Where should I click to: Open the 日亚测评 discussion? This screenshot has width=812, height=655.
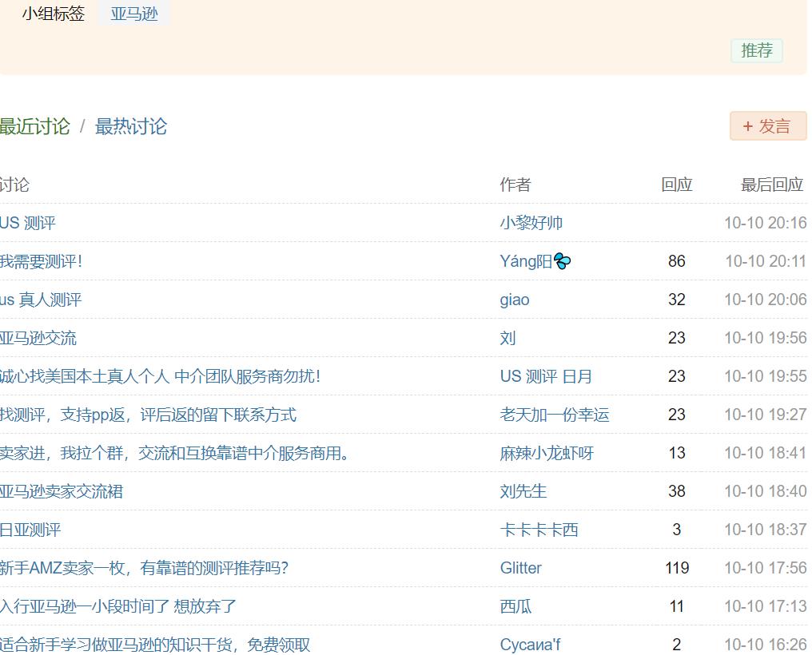[x=30, y=530]
